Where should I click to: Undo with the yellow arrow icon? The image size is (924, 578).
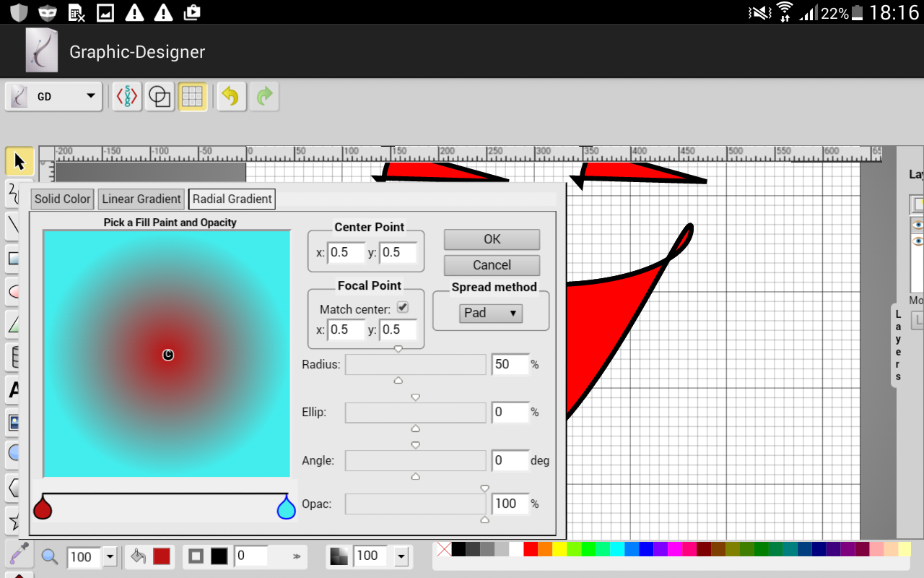(231, 96)
